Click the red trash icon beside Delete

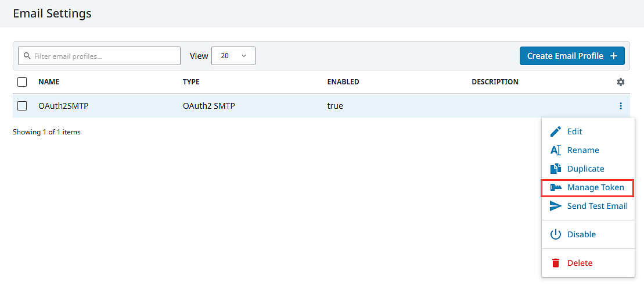[555, 263]
